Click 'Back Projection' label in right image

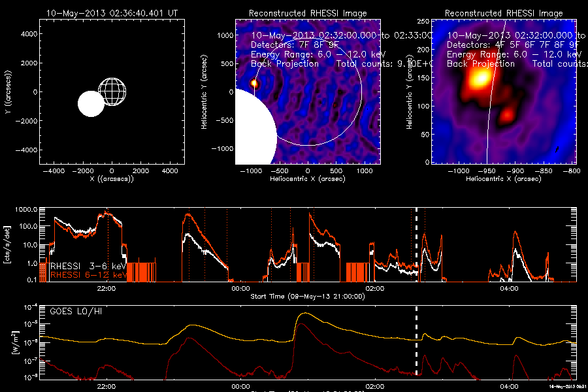(x=481, y=64)
